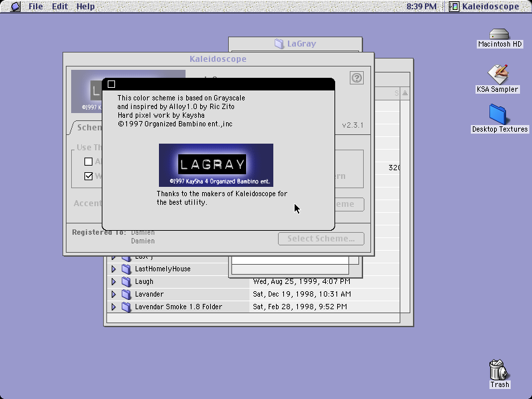Tick the unchecked checkbox in the Kaleidoscope window
The image size is (532, 399).
click(88, 162)
